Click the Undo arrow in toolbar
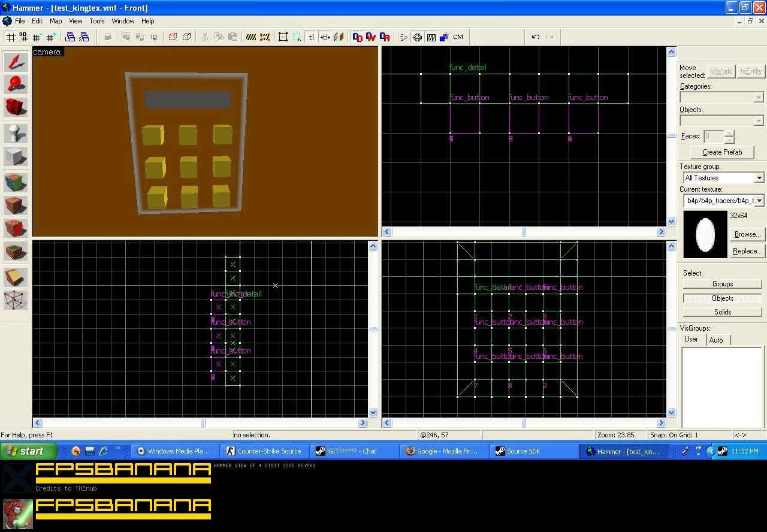This screenshot has height=532, width=767. (x=535, y=37)
